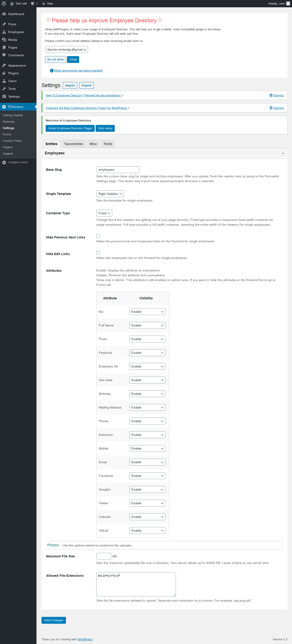Switch to the Taxonomies tab
The height and width of the screenshot is (644, 292).
tap(73, 144)
